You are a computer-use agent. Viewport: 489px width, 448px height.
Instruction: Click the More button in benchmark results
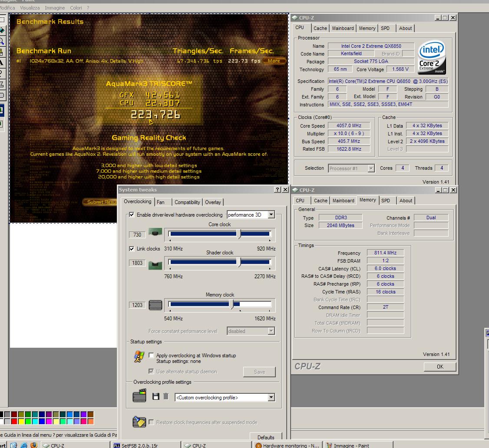tap(274, 61)
